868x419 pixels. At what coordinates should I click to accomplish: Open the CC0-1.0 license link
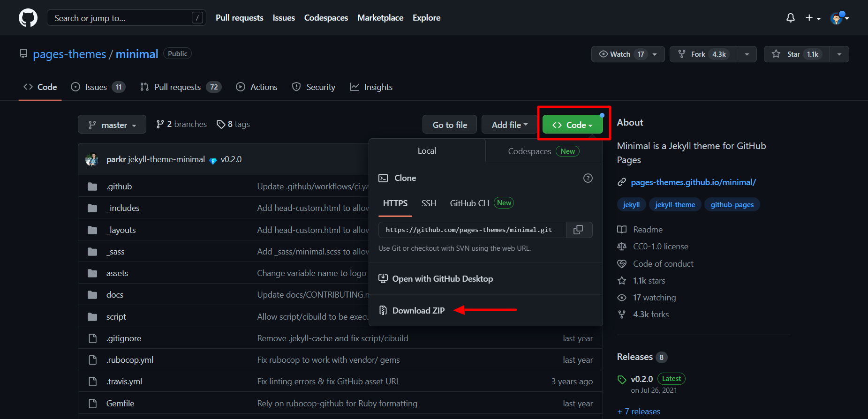click(x=661, y=247)
